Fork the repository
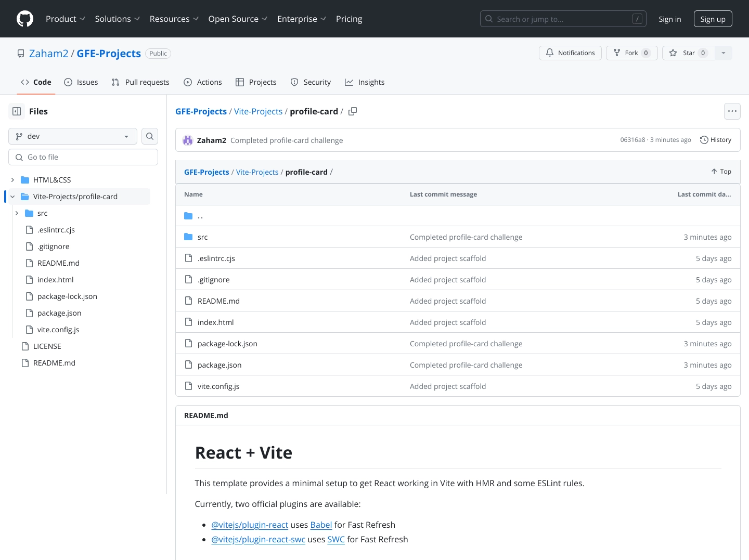 [632, 53]
